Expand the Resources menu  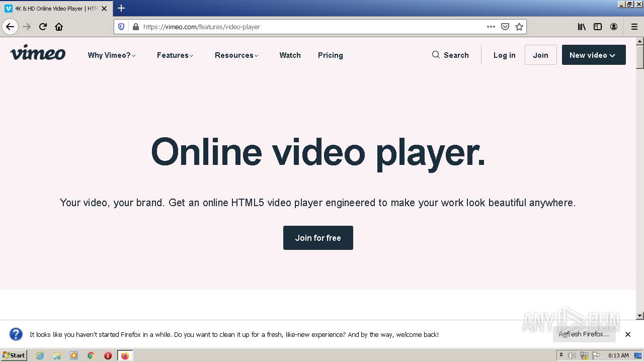click(x=236, y=55)
